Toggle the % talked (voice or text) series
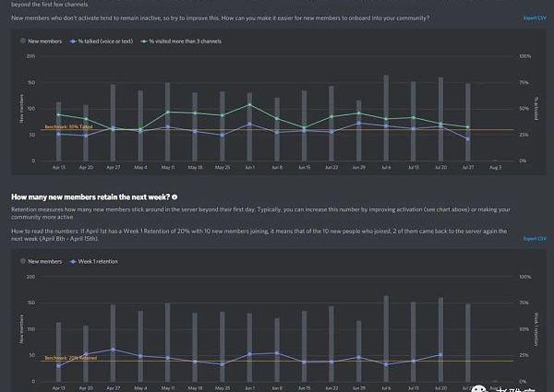This screenshot has width=554, height=392. point(101,42)
